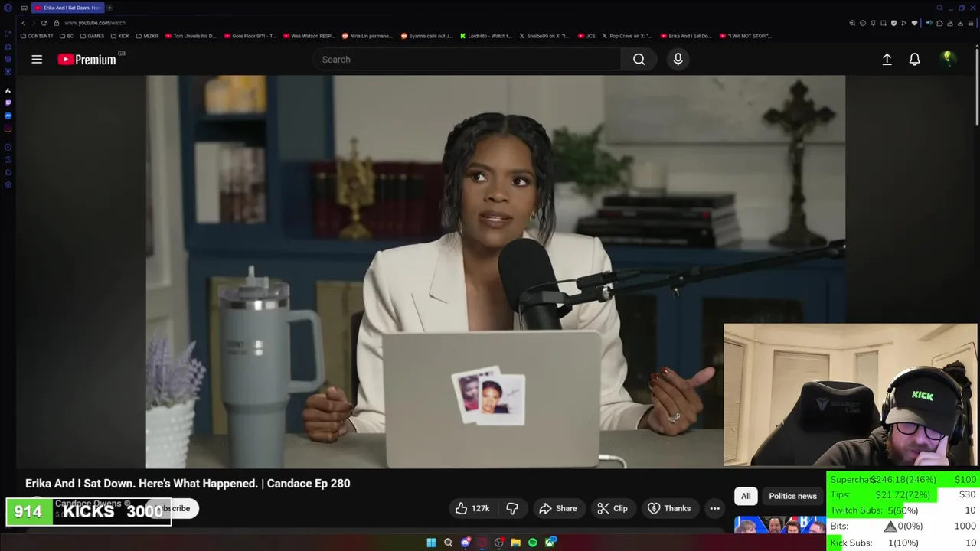Open the CONTENT? bookmarks folder
Viewport: 980px width, 551px height.
[37, 36]
